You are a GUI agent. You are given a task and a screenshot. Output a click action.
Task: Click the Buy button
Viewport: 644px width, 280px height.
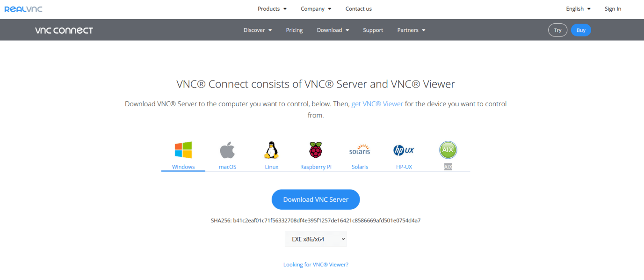tap(581, 30)
